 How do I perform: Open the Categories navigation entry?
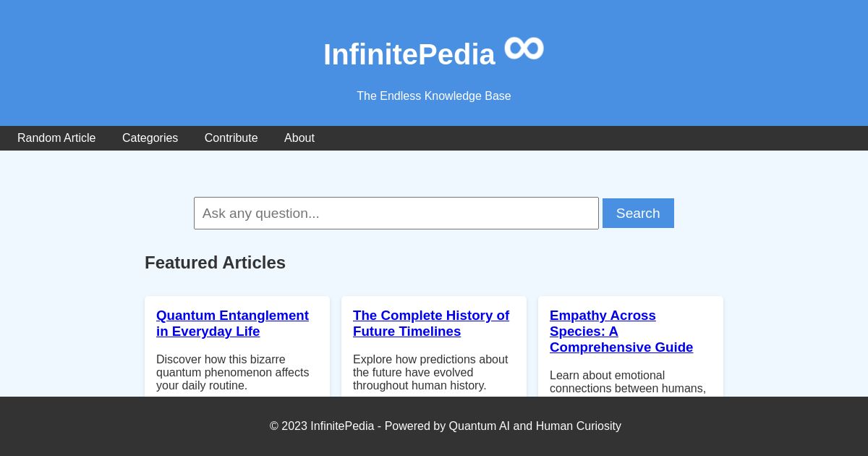(150, 138)
